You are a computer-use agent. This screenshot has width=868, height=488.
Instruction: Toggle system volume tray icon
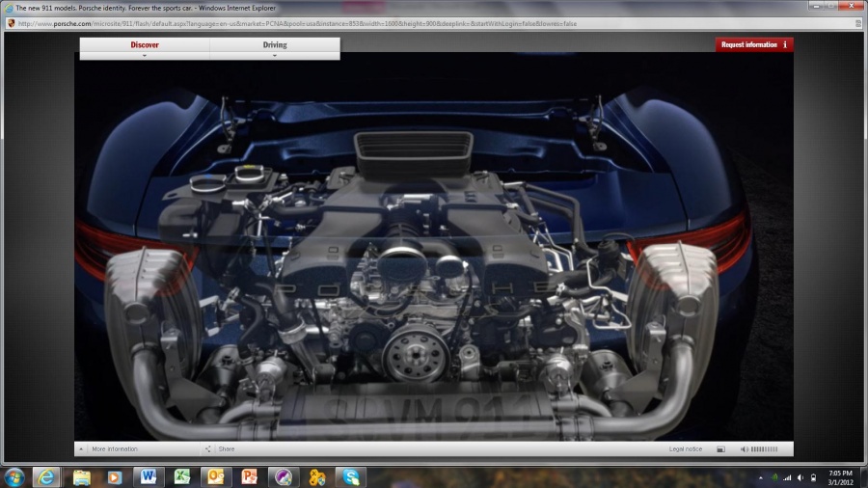point(800,477)
